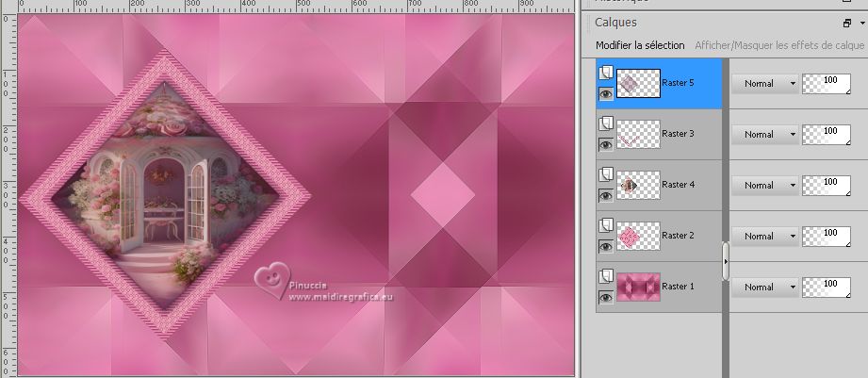This screenshot has width=868, height=378.
Task: Select layer name Raster 3
Action: tap(679, 134)
